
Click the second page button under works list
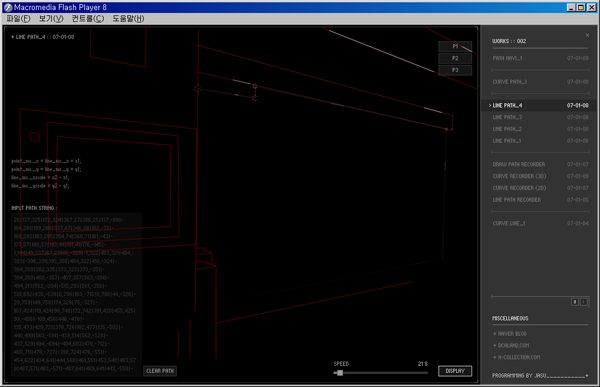(584, 302)
